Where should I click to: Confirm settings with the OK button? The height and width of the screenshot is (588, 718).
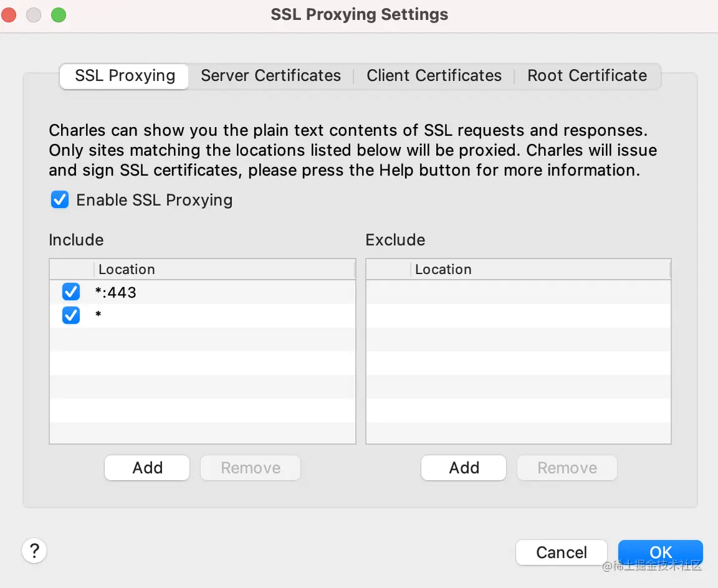[660, 552]
